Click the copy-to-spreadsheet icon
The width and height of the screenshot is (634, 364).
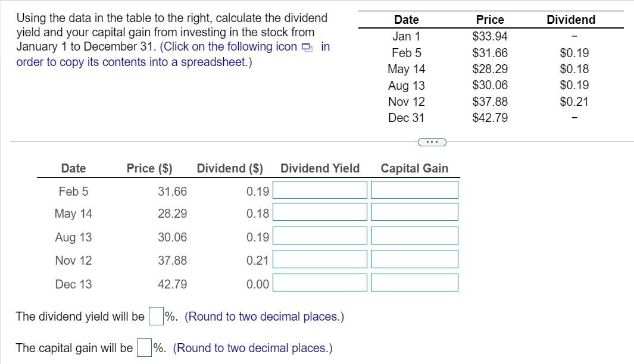(x=306, y=46)
